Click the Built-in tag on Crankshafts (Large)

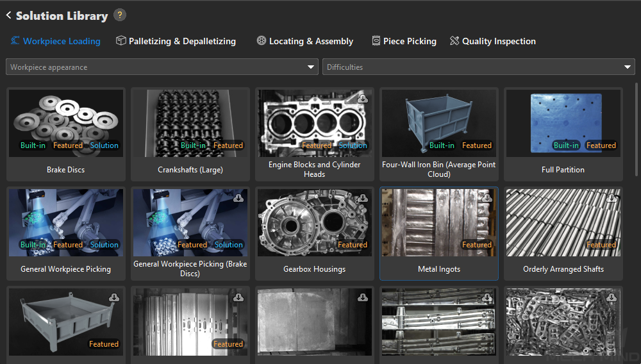(x=194, y=145)
